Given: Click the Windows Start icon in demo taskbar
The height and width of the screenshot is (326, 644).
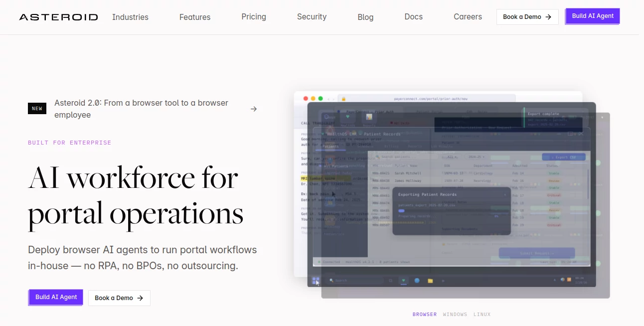Looking at the screenshot, I should tap(316, 281).
